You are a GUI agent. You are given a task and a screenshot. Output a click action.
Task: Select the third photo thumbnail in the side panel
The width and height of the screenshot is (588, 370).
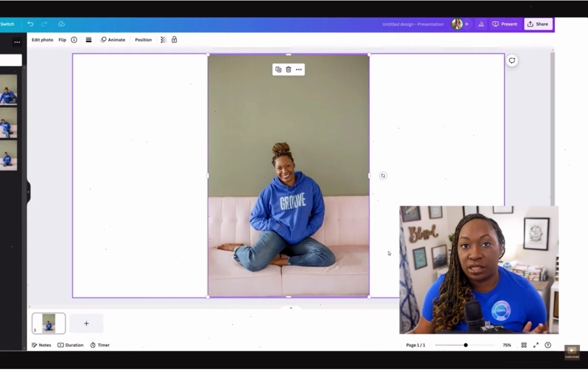[x=8, y=155]
